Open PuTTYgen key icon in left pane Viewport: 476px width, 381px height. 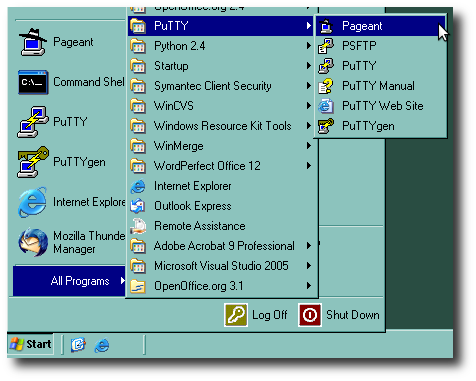coord(33,162)
